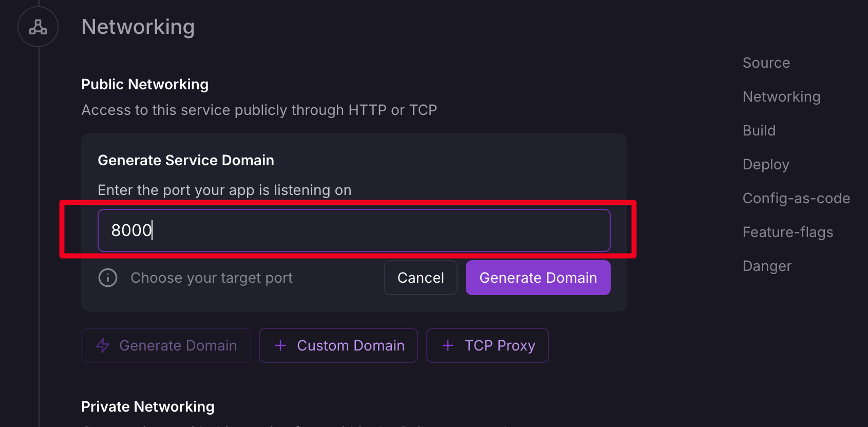
Task: Click the lightning bolt icon on outlined Generate Domain
Action: pyautogui.click(x=103, y=345)
